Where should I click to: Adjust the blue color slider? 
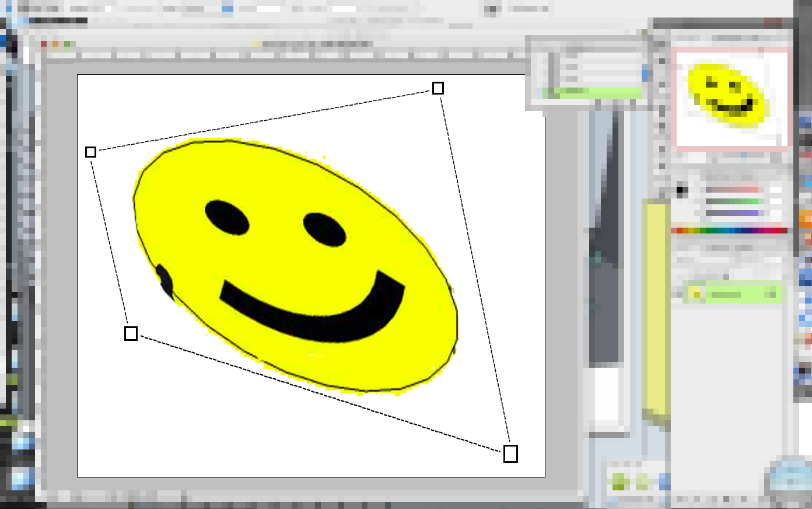pos(734,213)
